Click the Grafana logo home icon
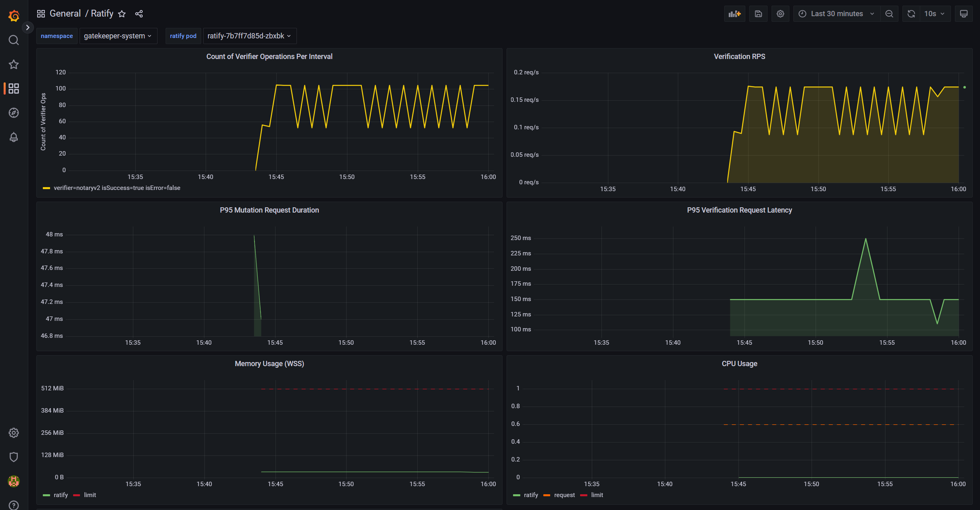Viewport: 980px width, 510px height. pyautogui.click(x=14, y=16)
